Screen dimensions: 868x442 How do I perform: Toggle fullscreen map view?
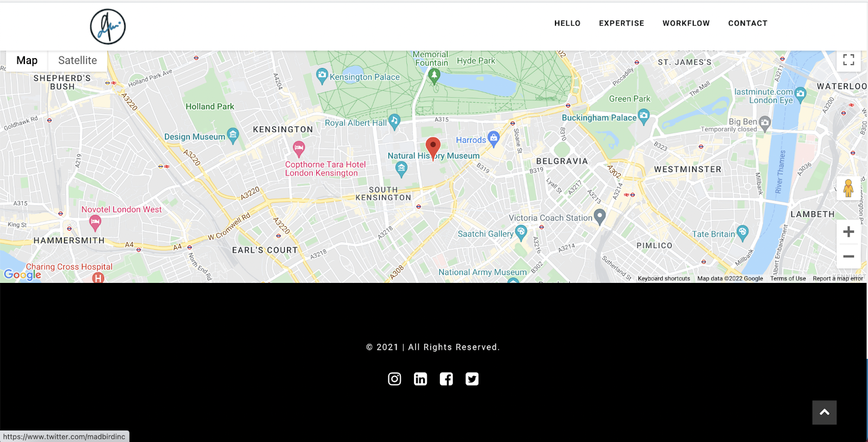click(849, 60)
